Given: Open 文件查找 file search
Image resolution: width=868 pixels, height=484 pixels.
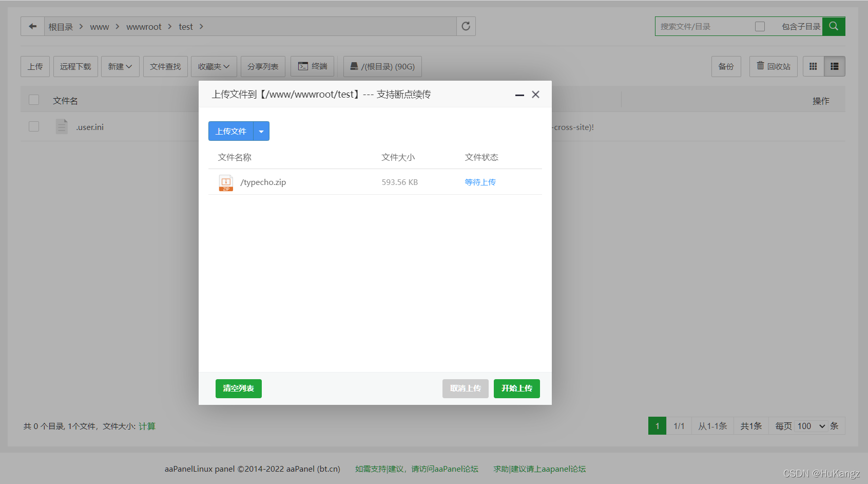Looking at the screenshot, I should click(165, 66).
